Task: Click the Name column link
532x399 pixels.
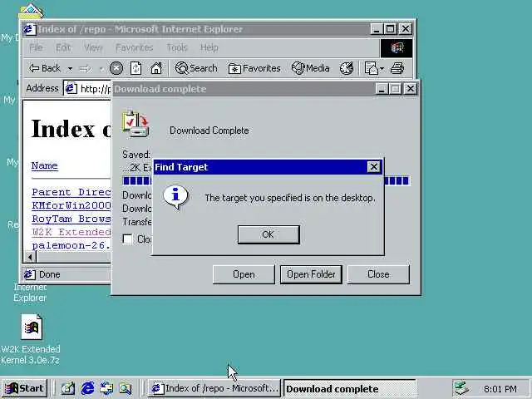Action: click(x=44, y=165)
